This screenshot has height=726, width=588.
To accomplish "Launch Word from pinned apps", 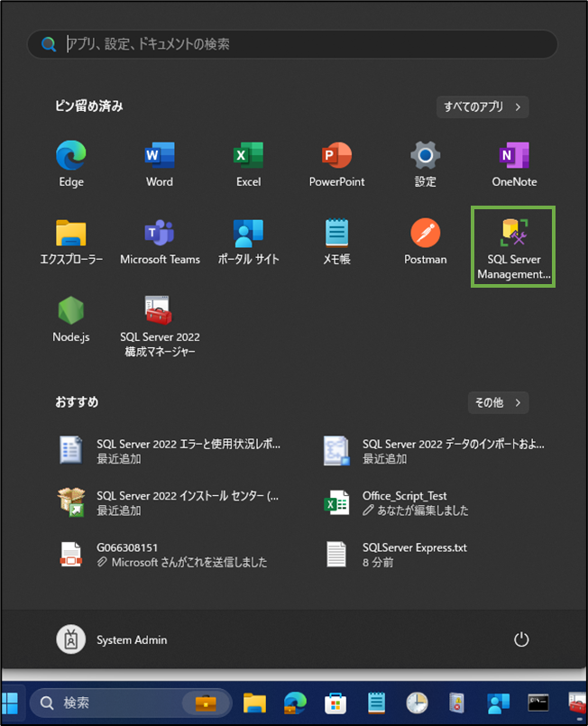I will point(160,164).
